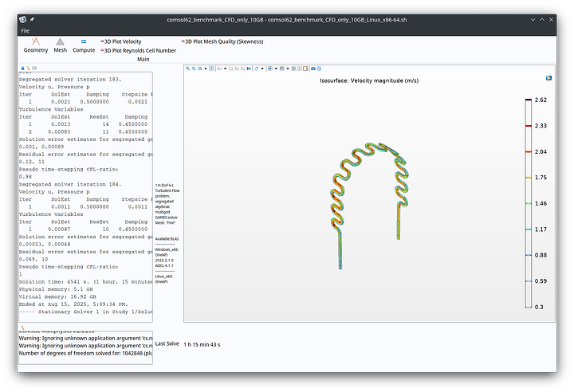Expand the axes view dropdown arrow
The width and height of the screenshot is (574, 392).
[x=225, y=69]
